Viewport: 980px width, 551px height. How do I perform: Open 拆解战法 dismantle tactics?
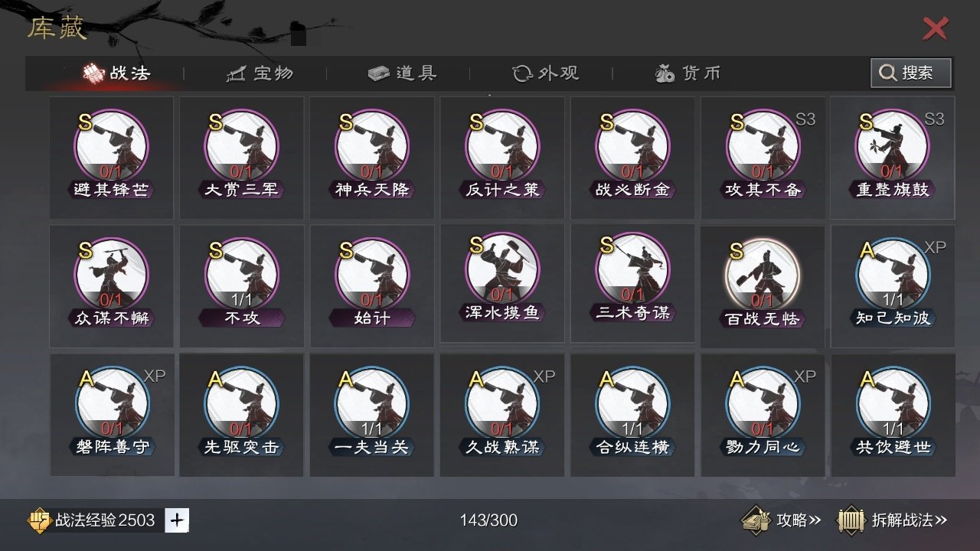[892, 520]
